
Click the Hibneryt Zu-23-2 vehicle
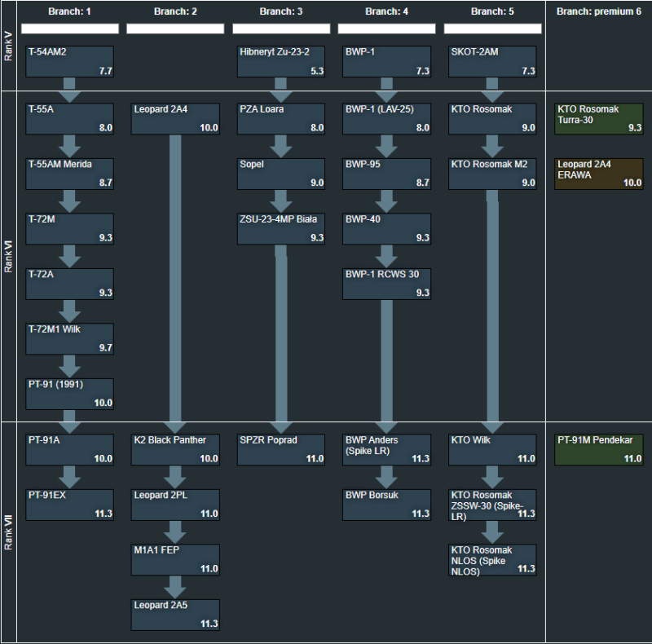[281, 61]
